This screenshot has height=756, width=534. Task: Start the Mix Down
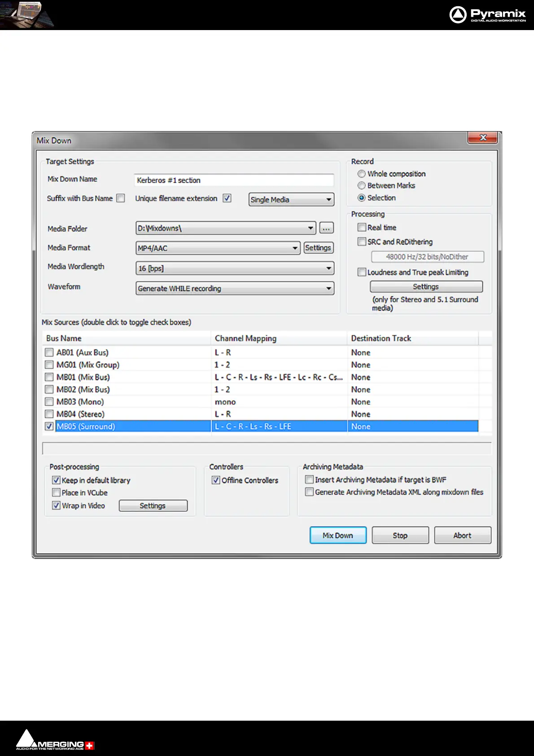[x=338, y=535]
